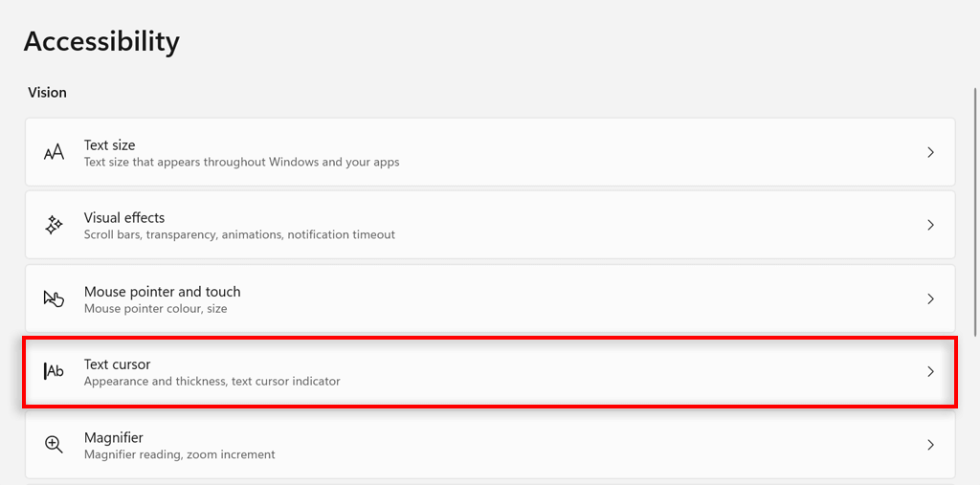
Task: Click the Vision section label
Action: [47, 93]
